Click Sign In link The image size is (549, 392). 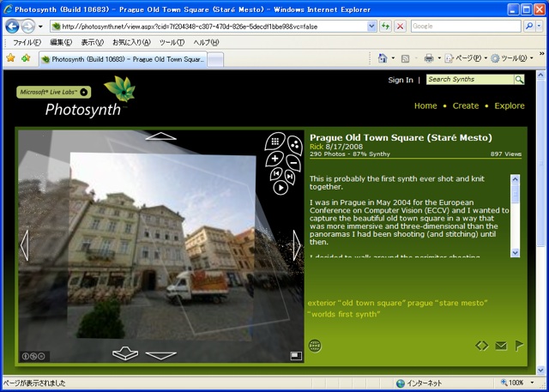[401, 80]
